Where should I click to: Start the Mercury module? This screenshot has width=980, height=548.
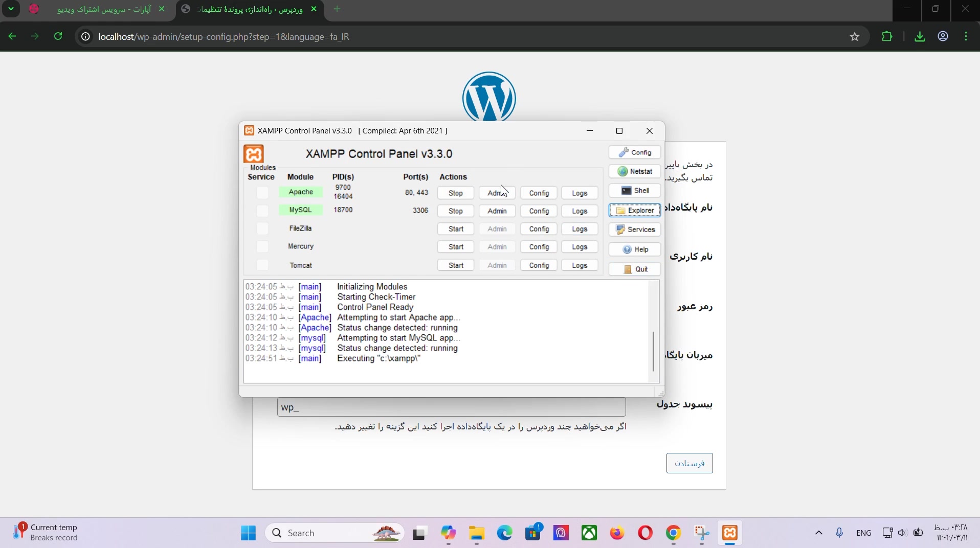[x=456, y=247]
